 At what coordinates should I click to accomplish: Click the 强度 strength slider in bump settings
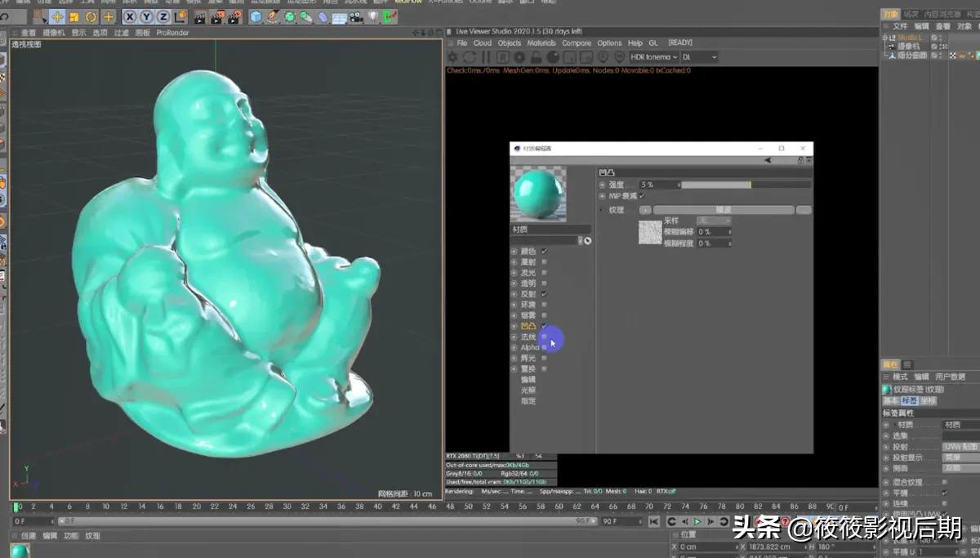735,184
